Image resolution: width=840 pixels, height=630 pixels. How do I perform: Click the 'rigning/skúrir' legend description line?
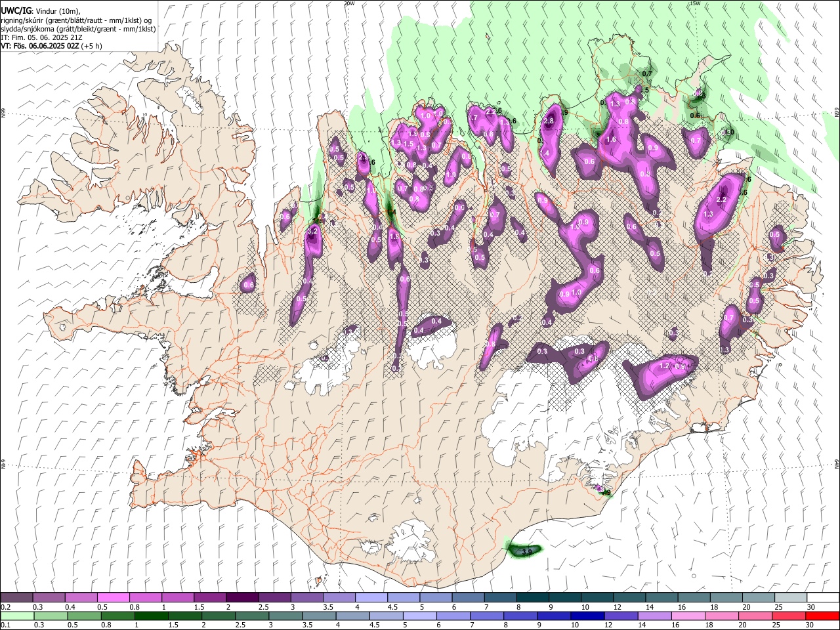(76, 20)
